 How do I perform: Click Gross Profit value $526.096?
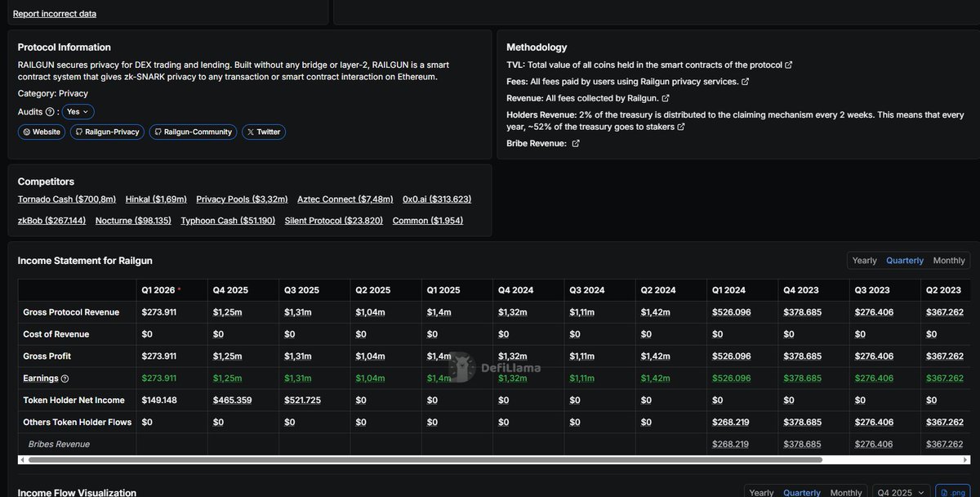[x=730, y=356]
